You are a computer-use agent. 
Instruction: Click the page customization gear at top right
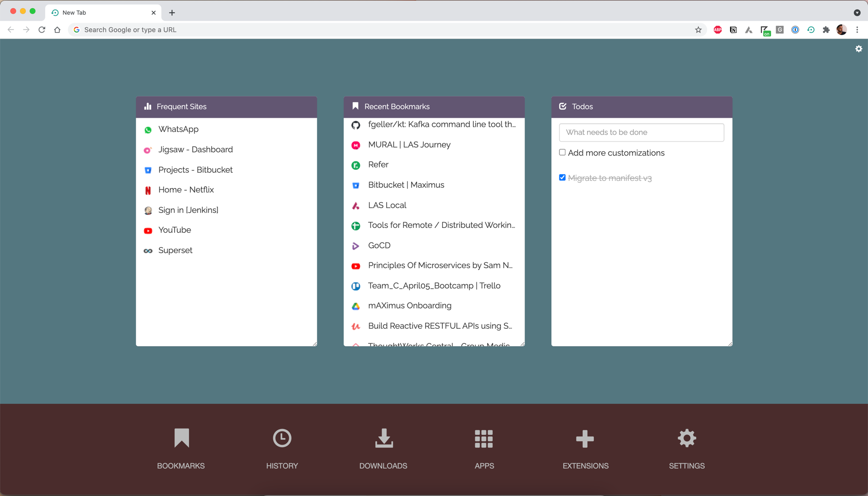(x=859, y=49)
